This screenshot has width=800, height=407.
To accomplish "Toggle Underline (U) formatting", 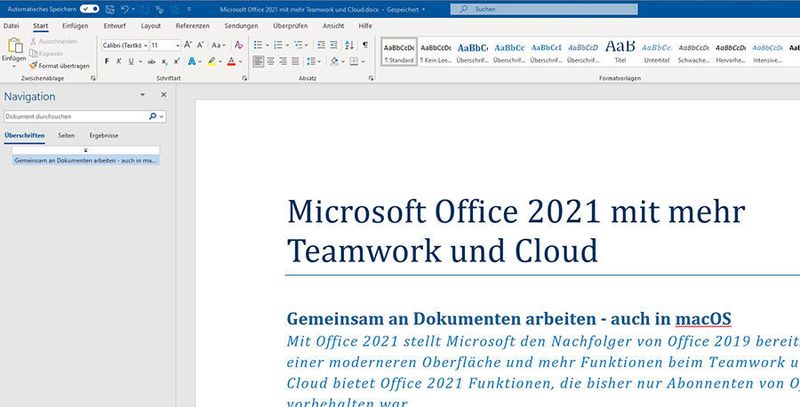I will [x=131, y=61].
